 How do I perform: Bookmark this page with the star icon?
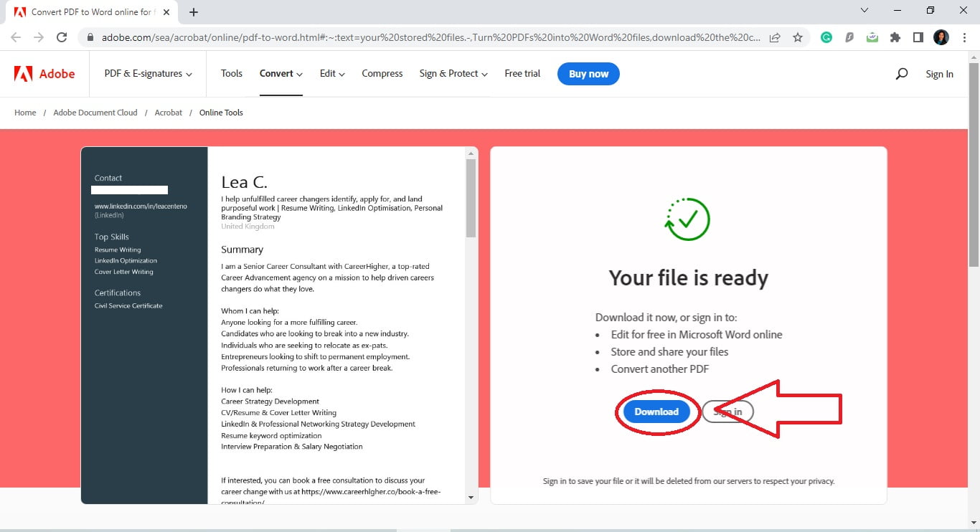pyautogui.click(x=798, y=37)
